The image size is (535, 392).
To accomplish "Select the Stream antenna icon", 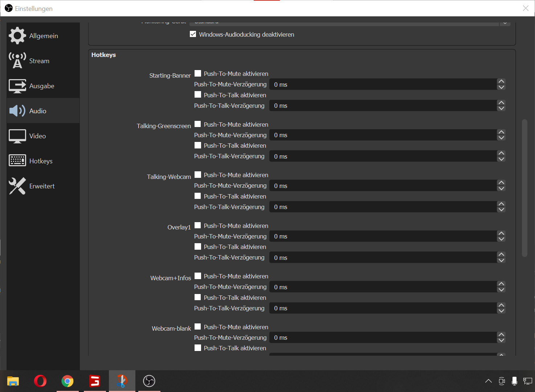I will point(17,61).
